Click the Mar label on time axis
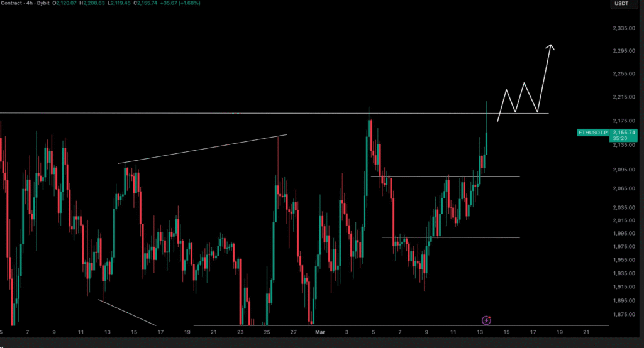 click(x=320, y=332)
